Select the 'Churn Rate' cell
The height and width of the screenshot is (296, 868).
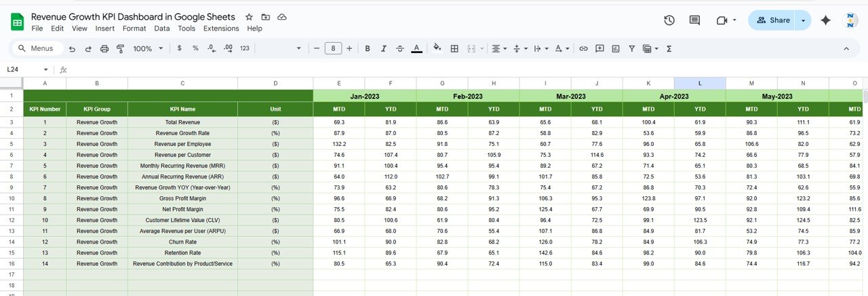[x=182, y=242]
